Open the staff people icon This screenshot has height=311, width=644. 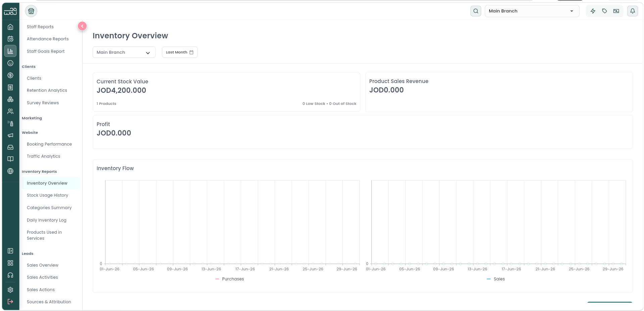point(10,111)
